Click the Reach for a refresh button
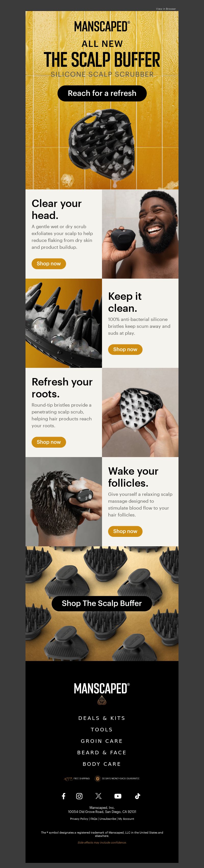The width and height of the screenshot is (204, 868). 102,93
